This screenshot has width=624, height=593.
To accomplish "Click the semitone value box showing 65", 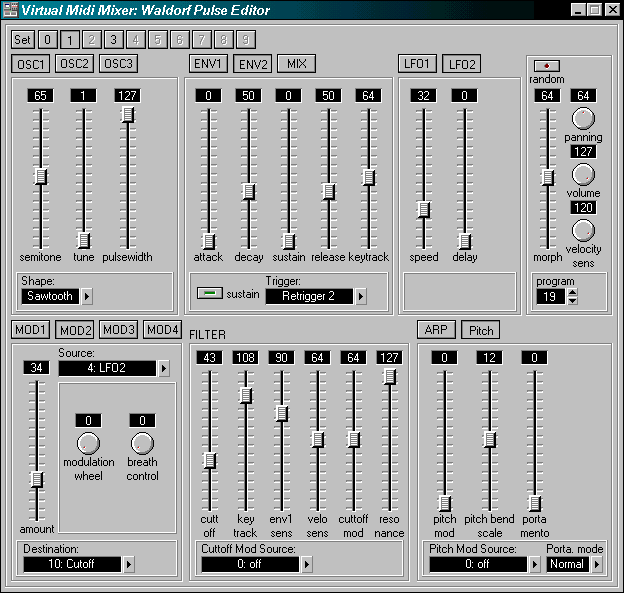I will click(x=40, y=96).
